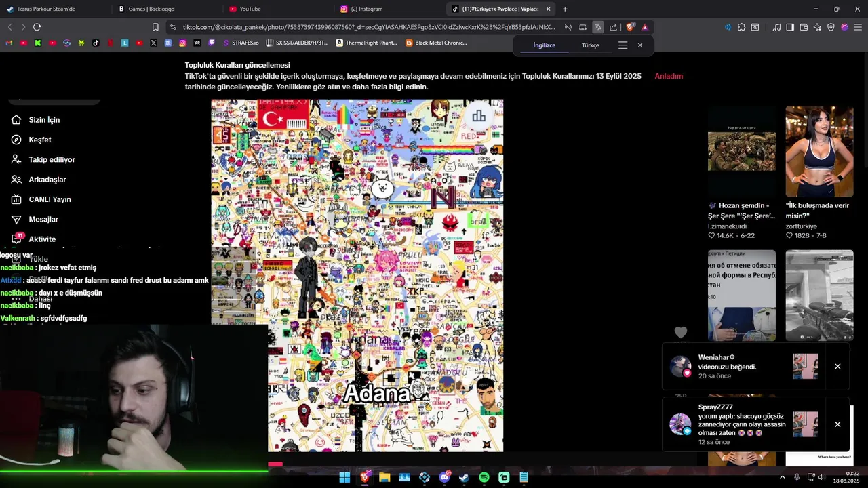
Task: Open Hozan şemdin video thumbnail
Action: tap(742, 151)
